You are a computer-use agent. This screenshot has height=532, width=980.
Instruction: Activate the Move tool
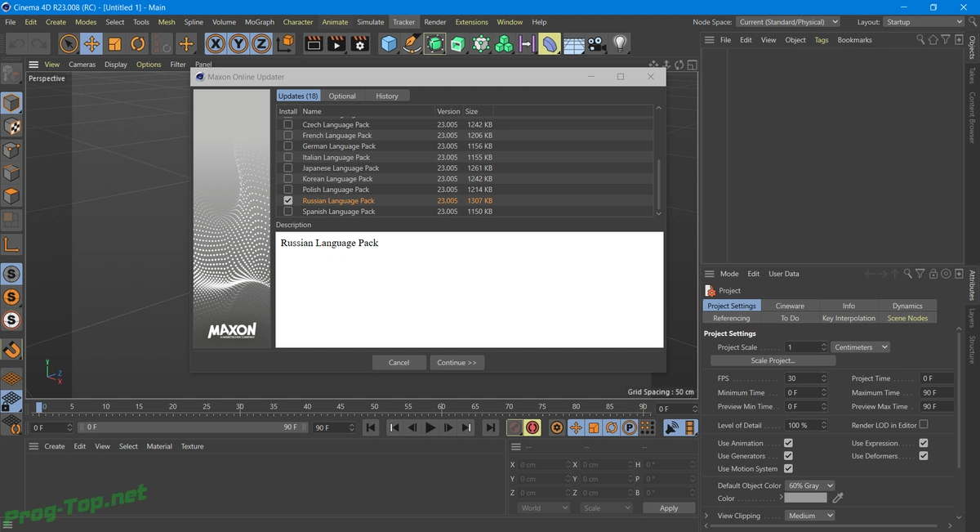(91, 43)
